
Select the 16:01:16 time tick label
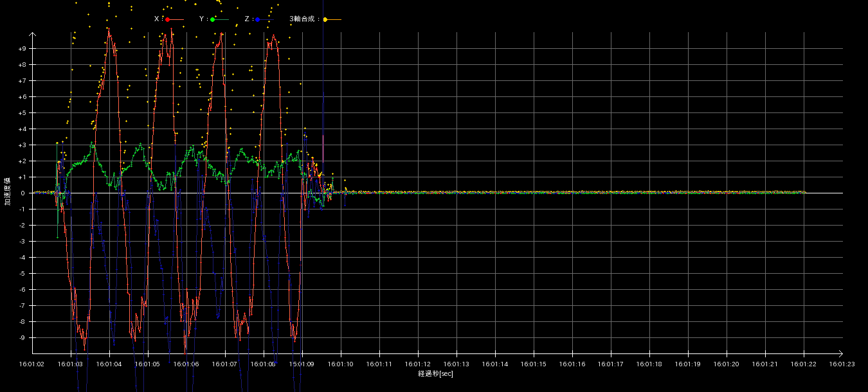click(572, 364)
